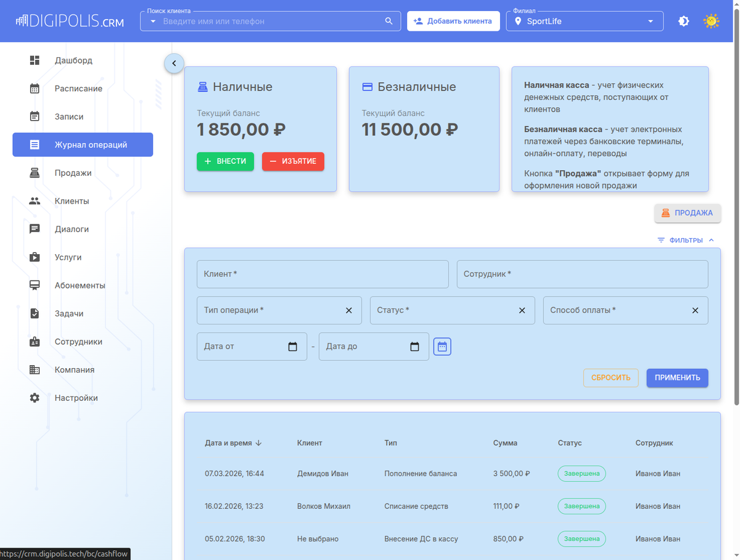Click the Добавить клиента button
The image size is (740, 560).
[x=453, y=21]
